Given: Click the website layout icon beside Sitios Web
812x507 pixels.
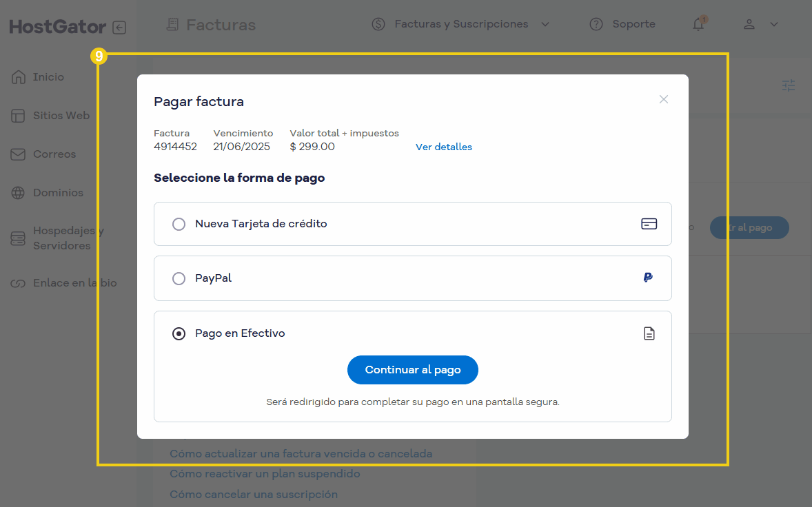Looking at the screenshot, I should pos(18,116).
